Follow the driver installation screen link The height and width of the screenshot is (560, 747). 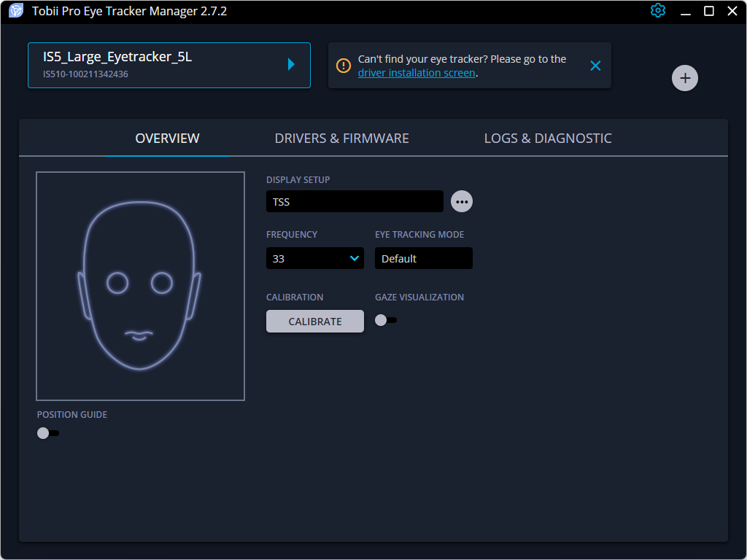click(416, 73)
